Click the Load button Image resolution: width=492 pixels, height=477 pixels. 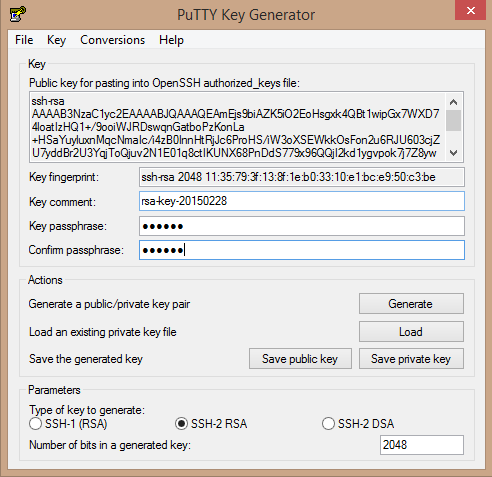point(411,332)
